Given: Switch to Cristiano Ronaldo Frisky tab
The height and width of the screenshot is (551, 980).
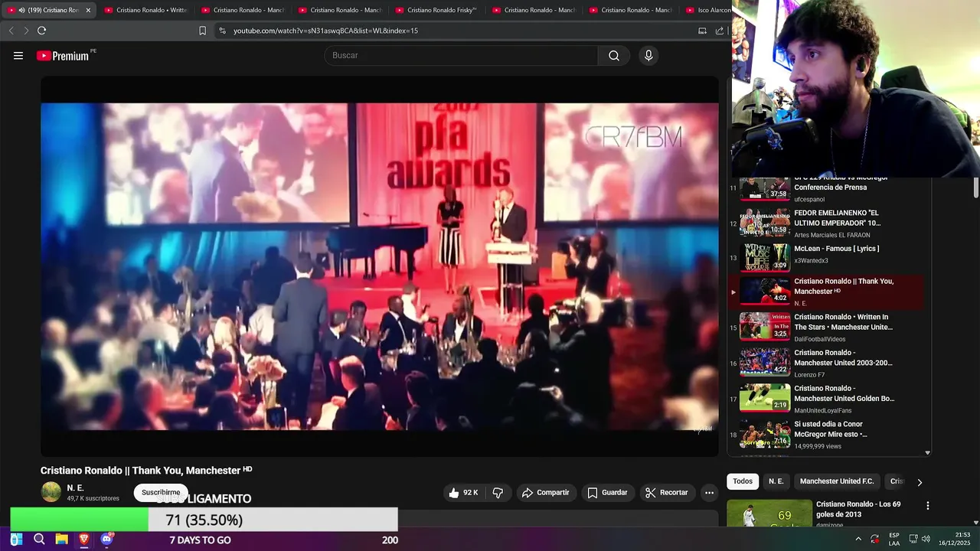Looking at the screenshot, I should 436,10.
